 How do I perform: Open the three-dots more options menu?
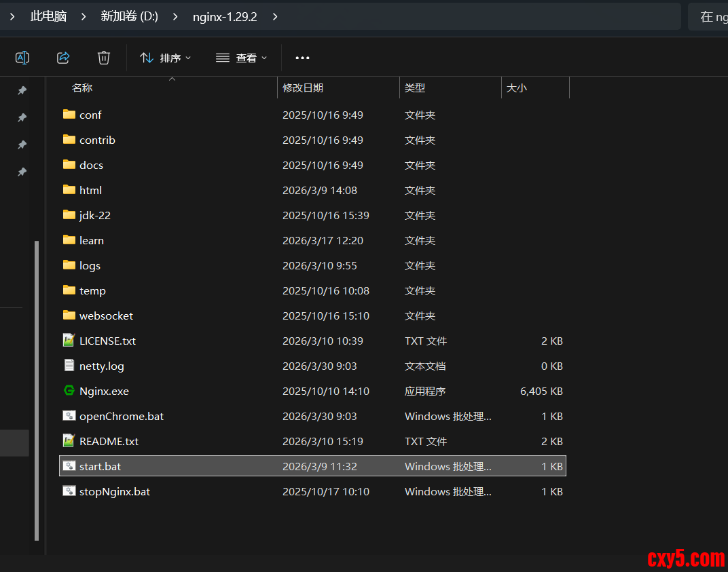303,58
